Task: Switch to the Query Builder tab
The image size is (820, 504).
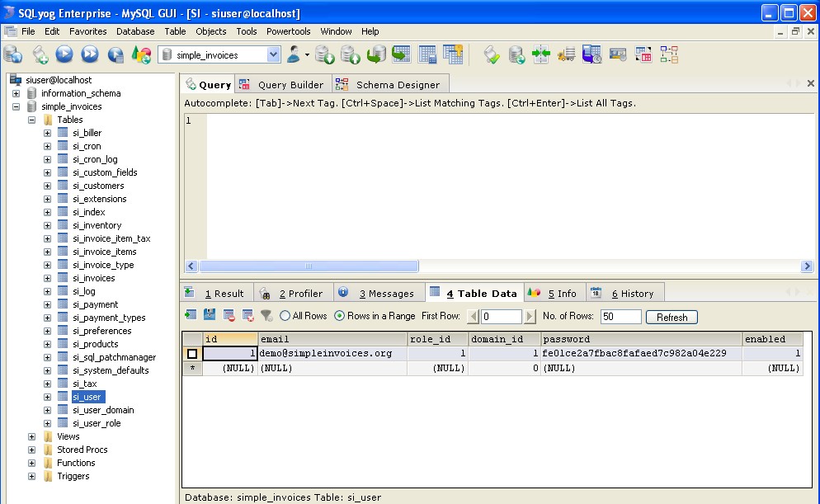Action: [282, 85]
